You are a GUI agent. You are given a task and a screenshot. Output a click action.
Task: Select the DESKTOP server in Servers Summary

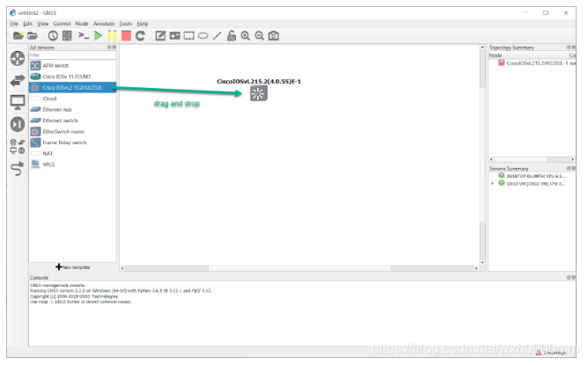coord(532,176)
